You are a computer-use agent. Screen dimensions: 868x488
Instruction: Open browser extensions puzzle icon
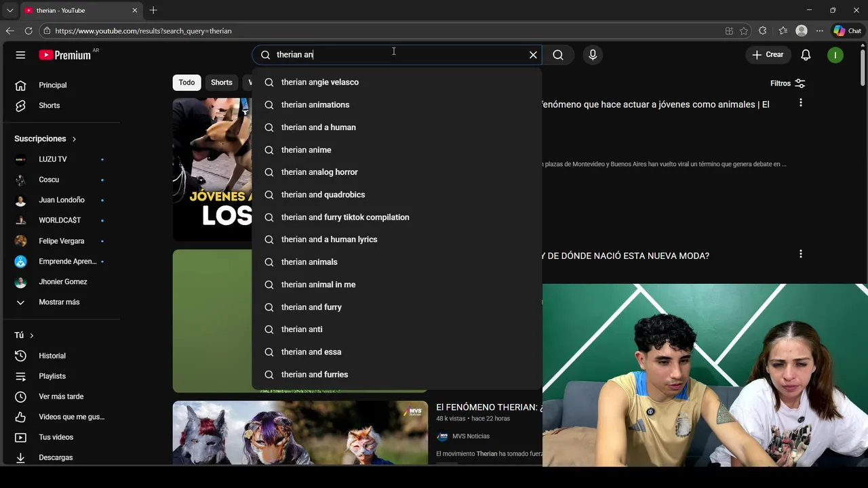pyautogui.click(x=763, y=30)
